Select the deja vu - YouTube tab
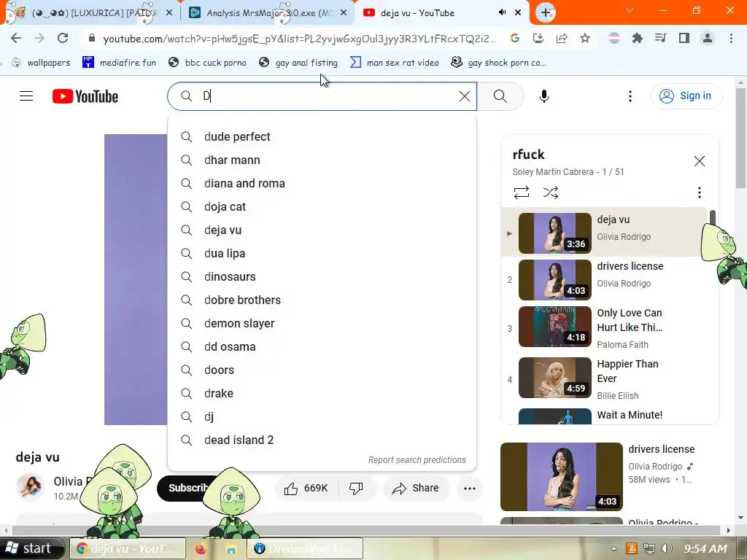The image size is (747, 560). [x=417, y=12]
